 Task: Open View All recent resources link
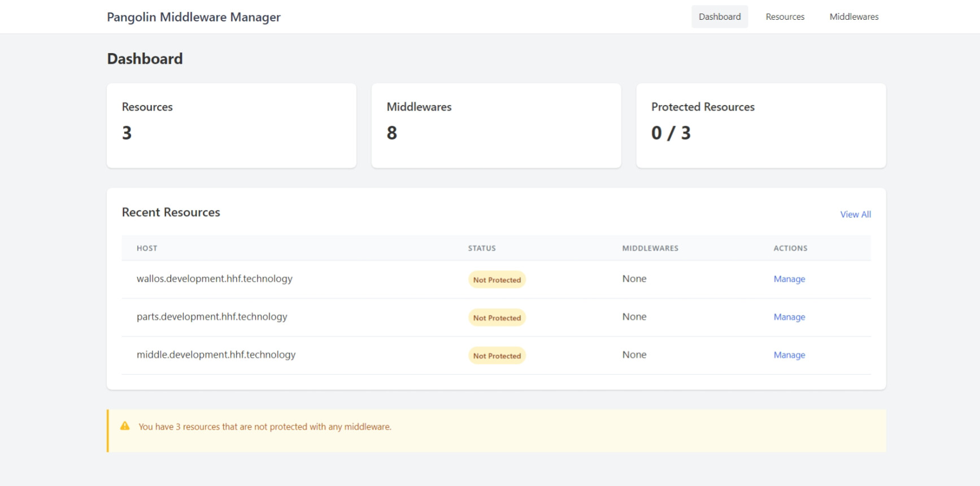[x=855, y=214]
